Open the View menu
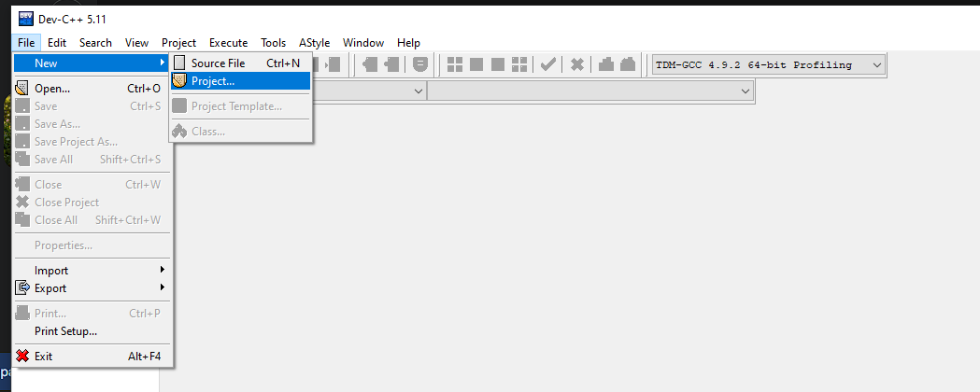The height and width of the screenshot is (392, 980). pyautogui.click(x=137, y=43)
